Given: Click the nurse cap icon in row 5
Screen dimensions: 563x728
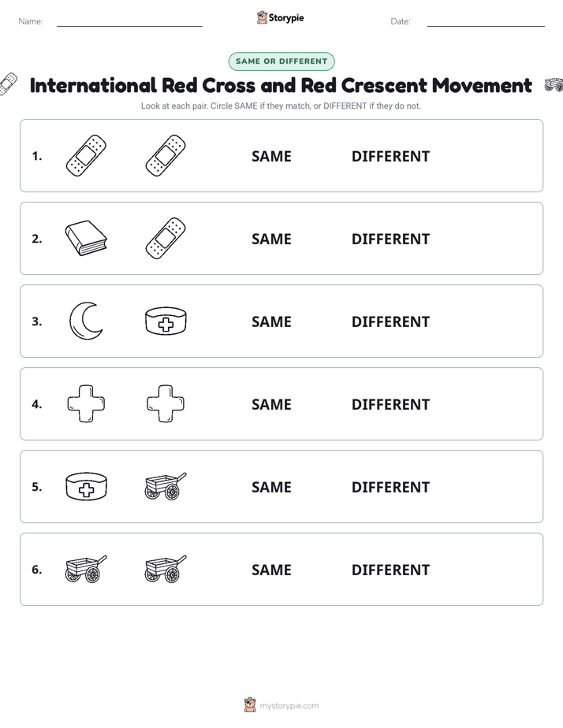Looking at the screenshot, I should click(86, 486).
